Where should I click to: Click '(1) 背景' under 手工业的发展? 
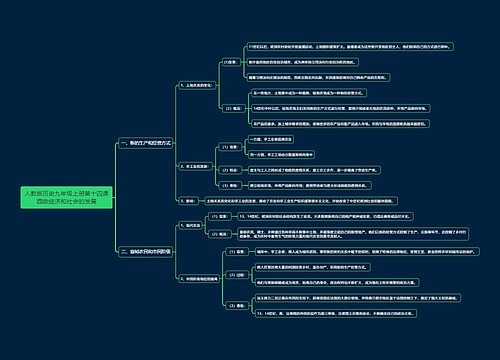pos(230,147)
